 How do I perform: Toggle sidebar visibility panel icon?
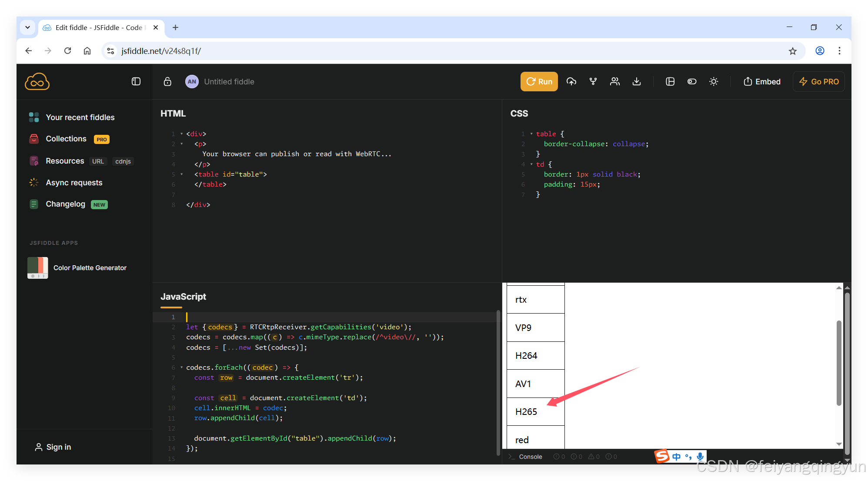tap(136, 82)
